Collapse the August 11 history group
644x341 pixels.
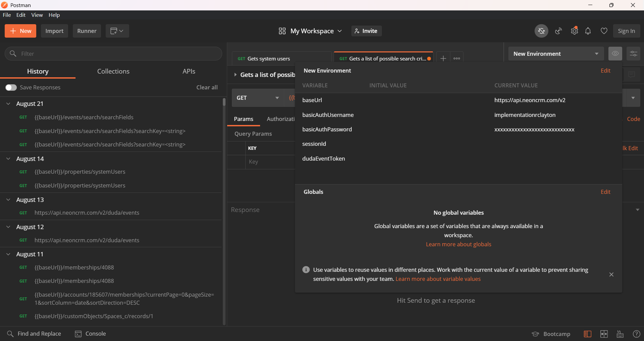pyautogui.click(x=8, y=254)
